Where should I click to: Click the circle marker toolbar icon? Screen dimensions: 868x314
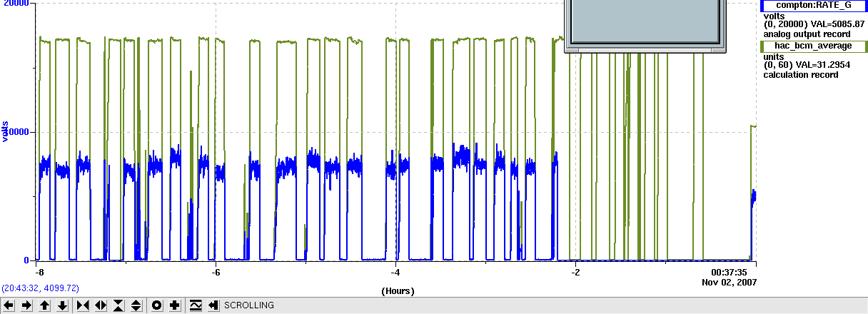pyautogui.click(x=157, y=305)
